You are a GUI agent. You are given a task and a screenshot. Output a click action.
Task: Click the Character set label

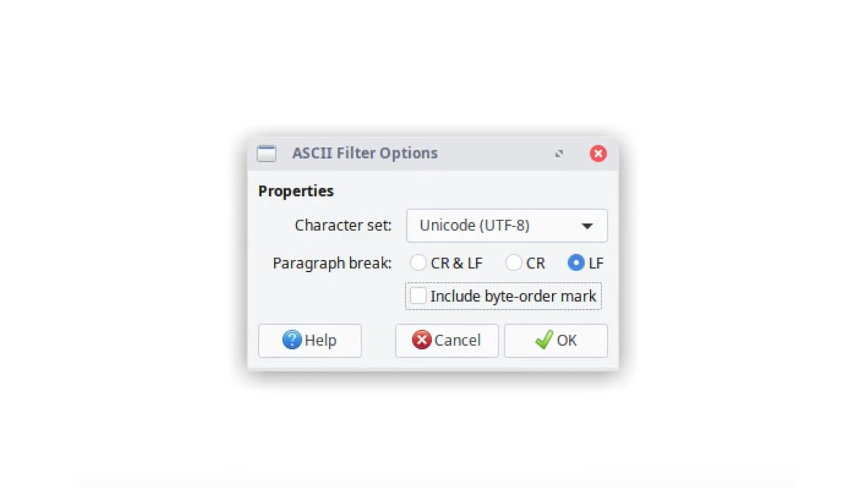(343, 225)
